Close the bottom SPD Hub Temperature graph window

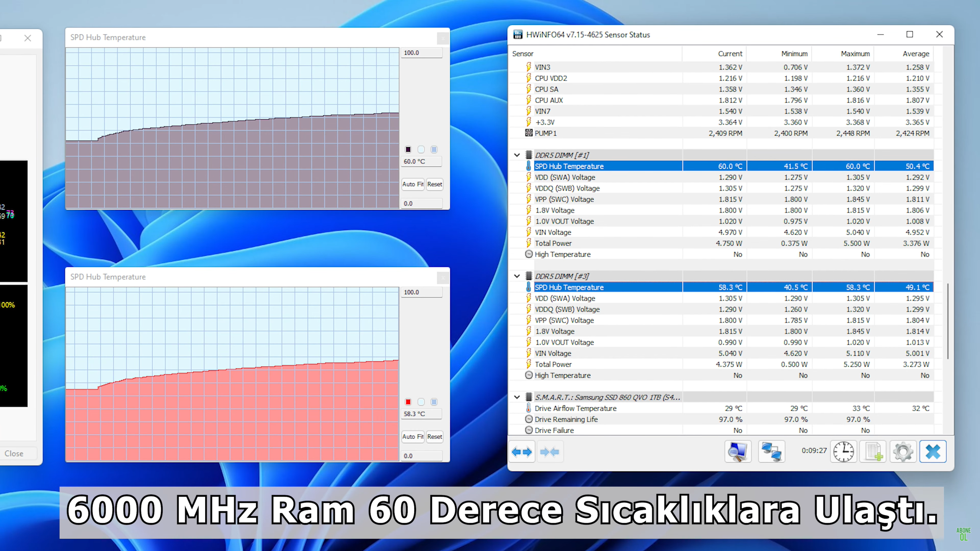[443, 277]
